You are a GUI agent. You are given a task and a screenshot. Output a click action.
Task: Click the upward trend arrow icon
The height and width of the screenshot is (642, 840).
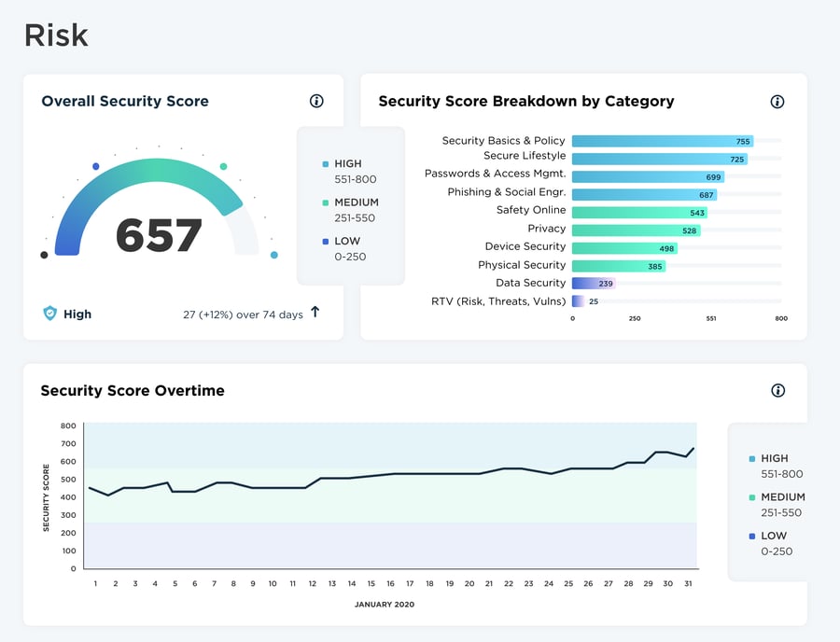[315, 312]
